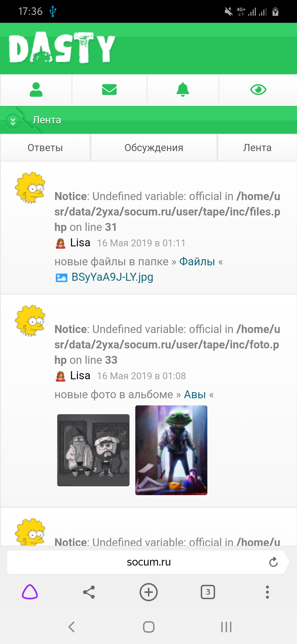297x644 pixels.
Task: Expand the double-chevron menu beside Лента
Action: 13,121
